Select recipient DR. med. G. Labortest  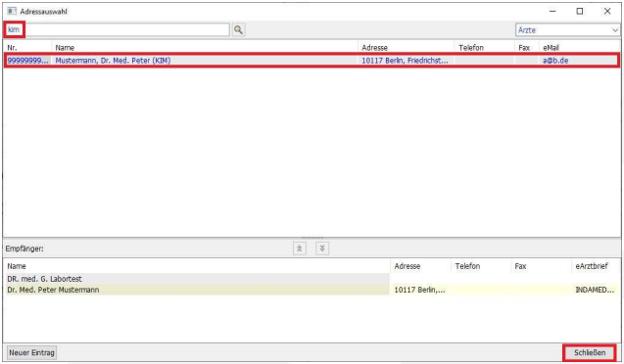(44, 279)
